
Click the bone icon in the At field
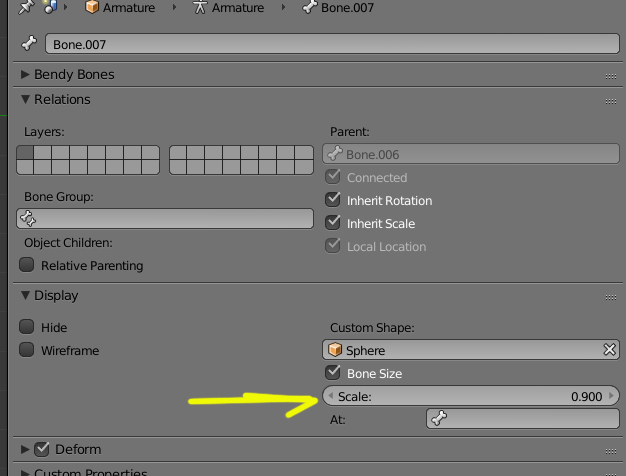tap(439, 418)
